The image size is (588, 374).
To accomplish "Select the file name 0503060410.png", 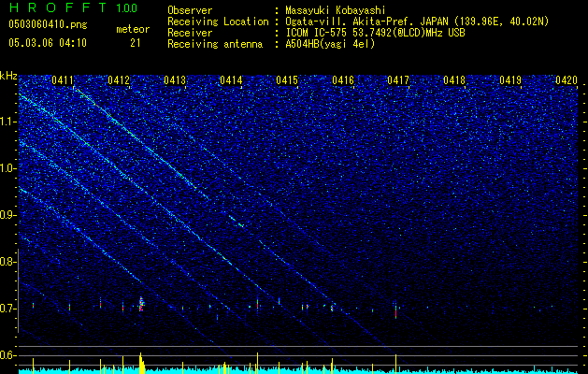I will click(48, 24).
